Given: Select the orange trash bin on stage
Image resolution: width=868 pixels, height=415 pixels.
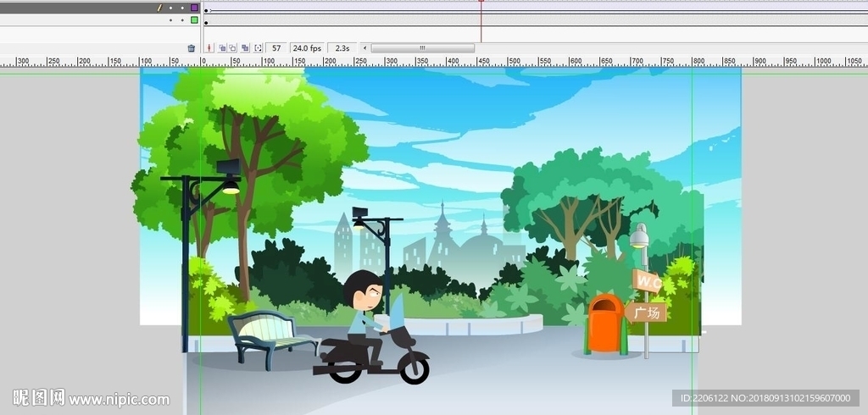Looking at the screenshot, I should 605,324.
